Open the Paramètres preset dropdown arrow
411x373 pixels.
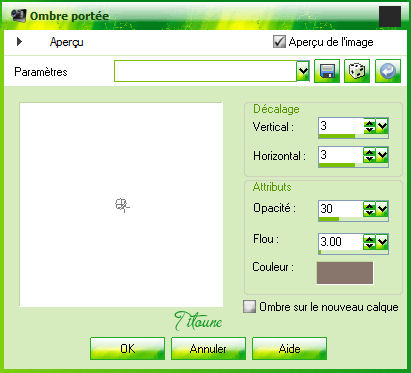pos(303,71)
